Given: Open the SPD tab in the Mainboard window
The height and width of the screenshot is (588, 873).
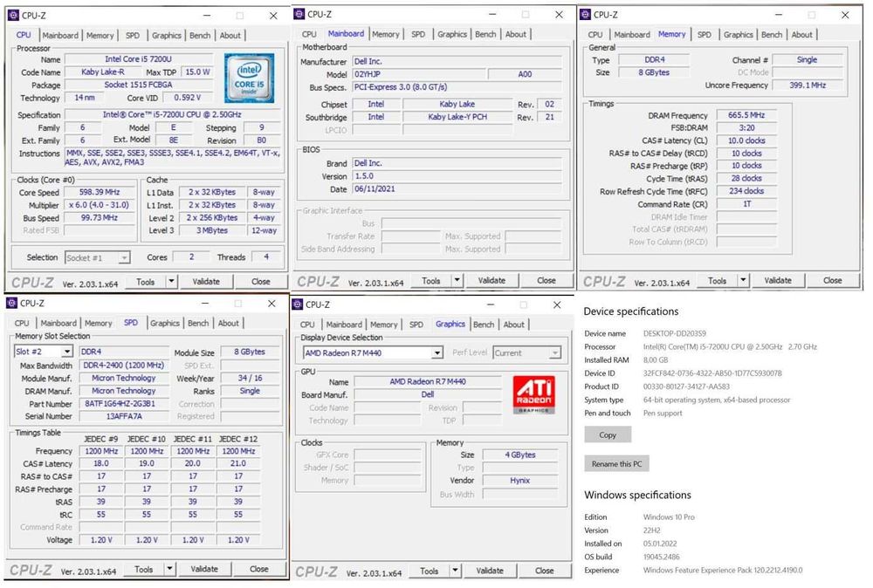Looking at the screenshot, I should click(418, 34).
